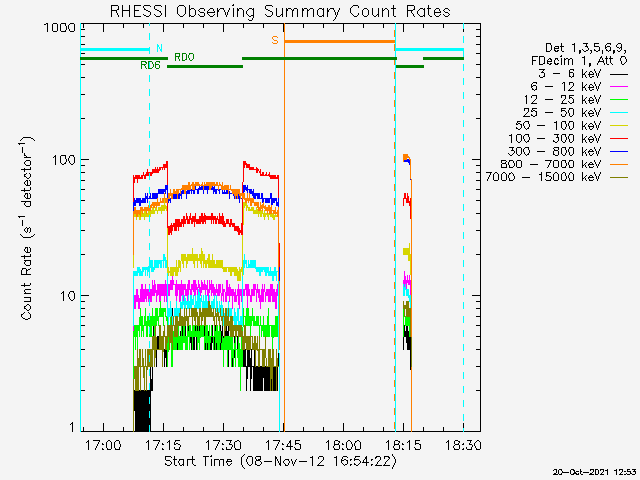
Task: Click the '18:15' x-axis tick label
Action: (403, 445)
